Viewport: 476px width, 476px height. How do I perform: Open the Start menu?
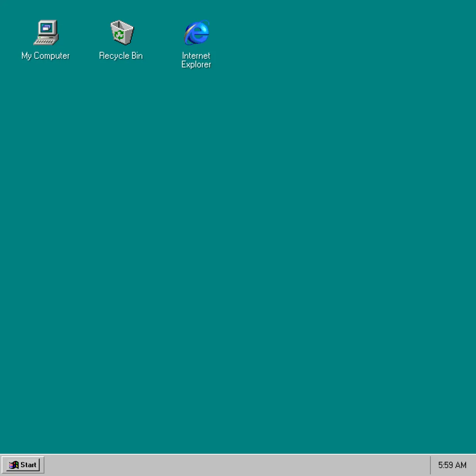click(x=23, y=465)
